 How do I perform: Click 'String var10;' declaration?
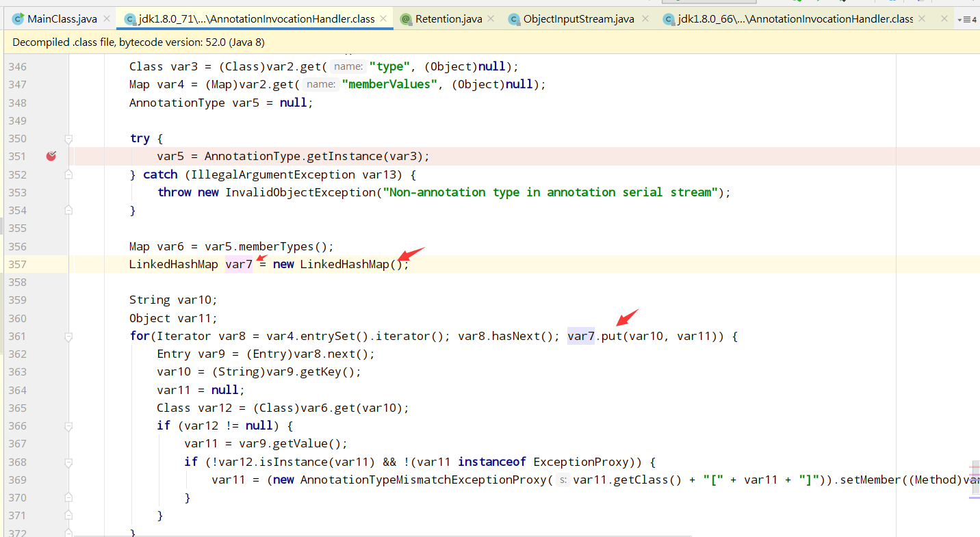tap(173, 300)
